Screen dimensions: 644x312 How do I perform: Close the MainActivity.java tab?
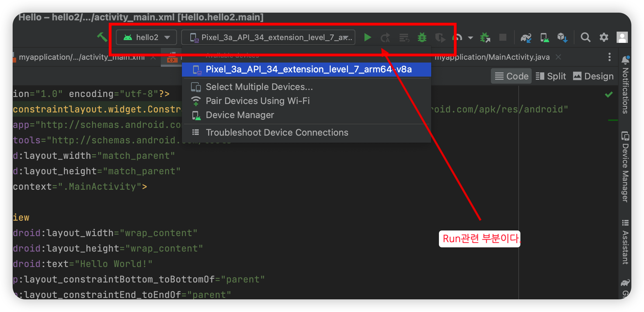tap(558, 57)
